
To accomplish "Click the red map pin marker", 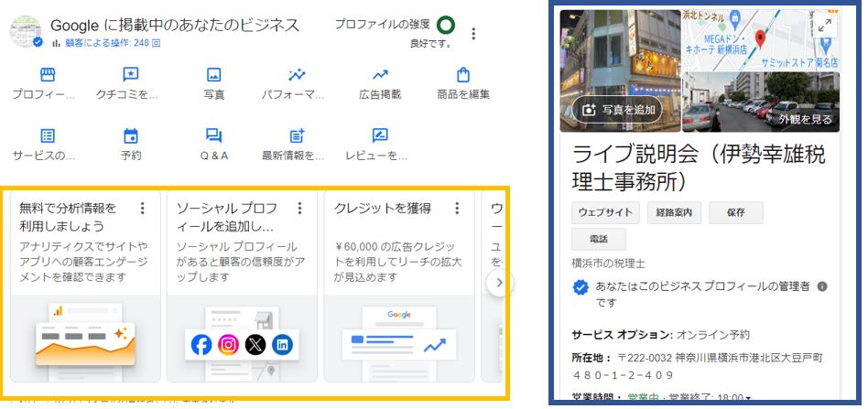I will (x=760, y=38).
